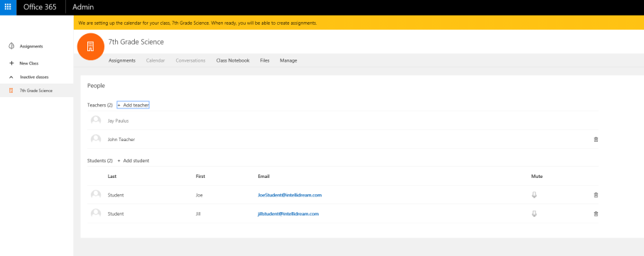This screenshot has width=644, height=256.
Task: Click the Mute column header
Action: (x=537, y=177)
